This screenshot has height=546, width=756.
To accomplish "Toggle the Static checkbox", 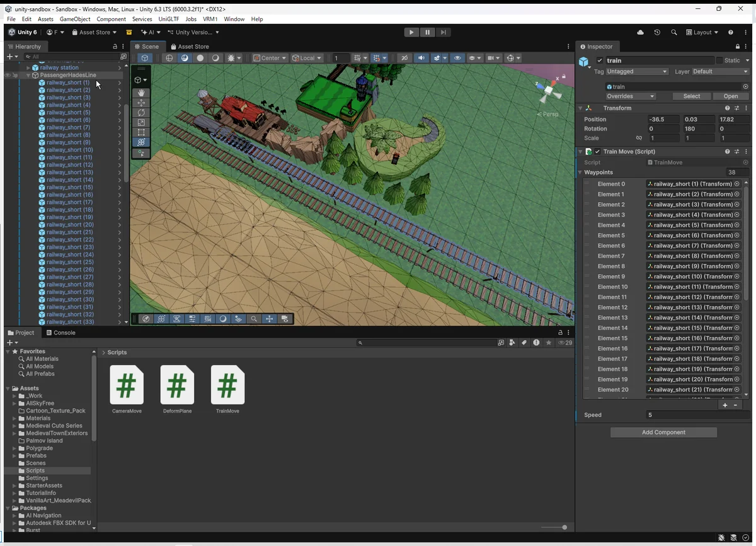I will pyautogui.click(x=719, y=60).
